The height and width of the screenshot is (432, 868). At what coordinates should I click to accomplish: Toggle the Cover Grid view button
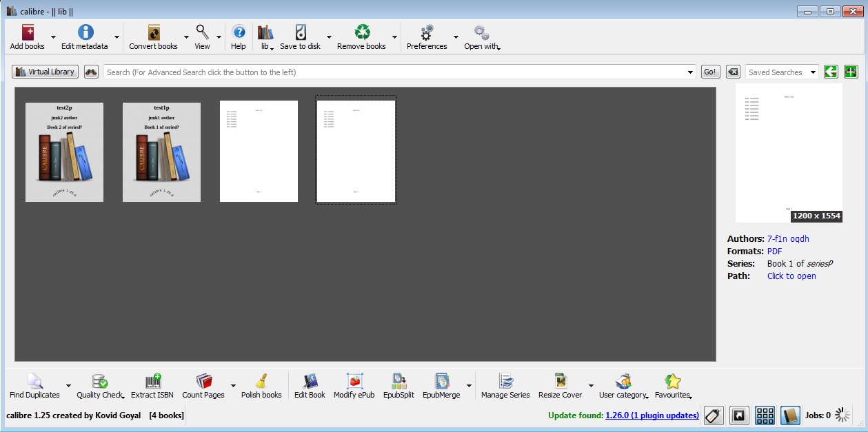coord(765,415)
